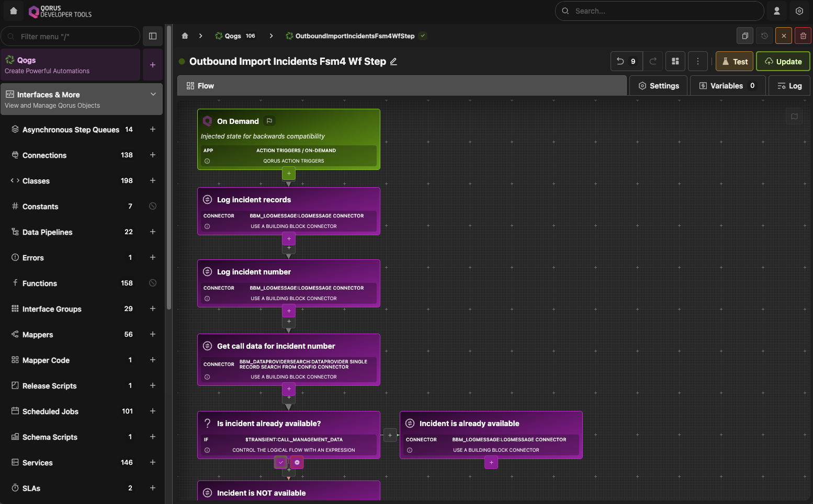Switch to the Settings tab

coord(658,86)
